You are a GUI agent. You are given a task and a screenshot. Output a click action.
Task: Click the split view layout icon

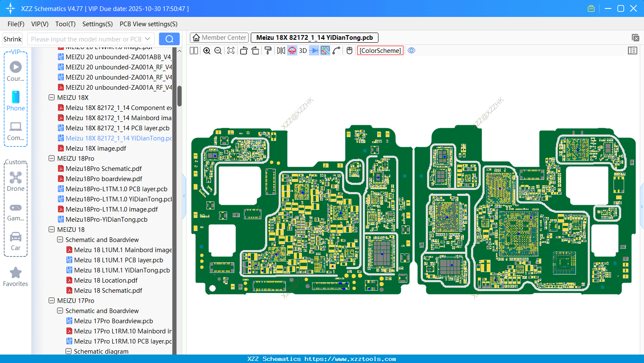194,51
